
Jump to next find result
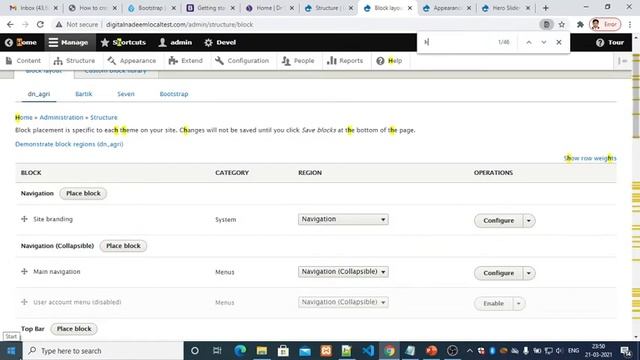tap(544, 42)
